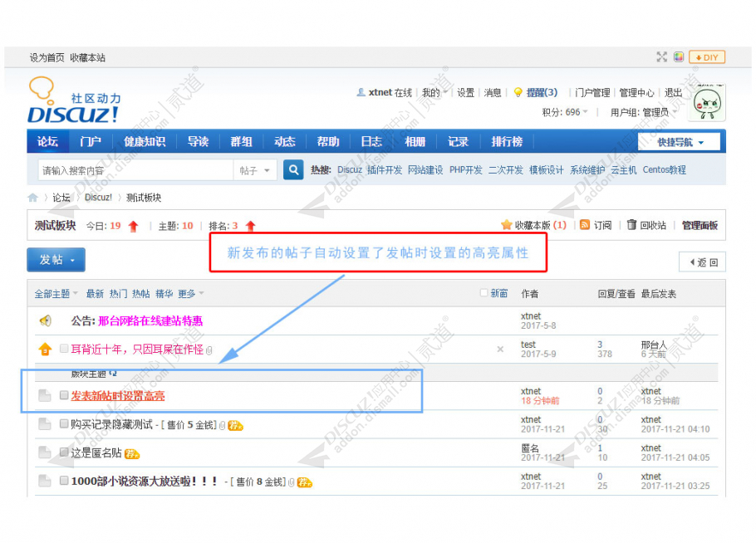Tick checkbox for 这是匿名贴 thread
The height and width of the screenshot is (543, 756).
(64, 452)
